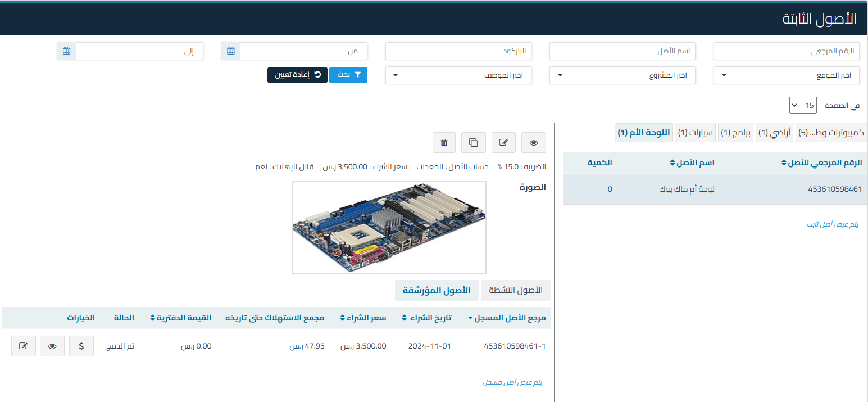Open the اختر الموظف dropdown
The width and height of the screenshot is (868, 402).
(x=458, y=75)
